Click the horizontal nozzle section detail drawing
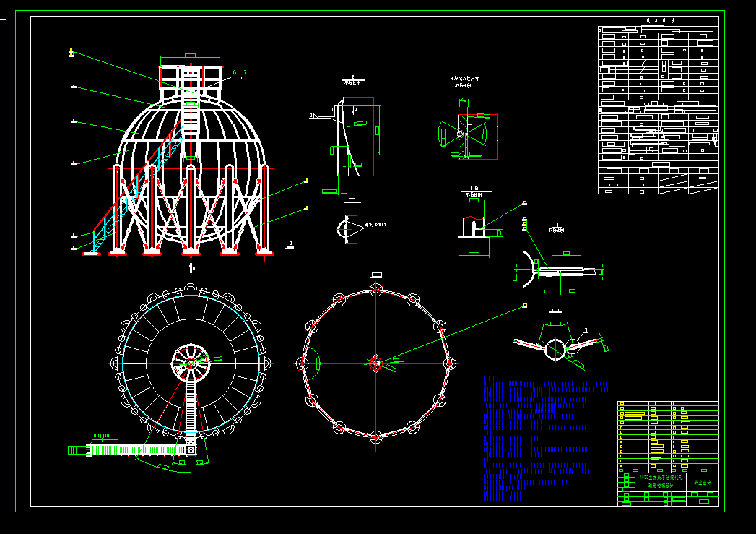This screenshot has width=756, height=534. click(x=560, y=272)
